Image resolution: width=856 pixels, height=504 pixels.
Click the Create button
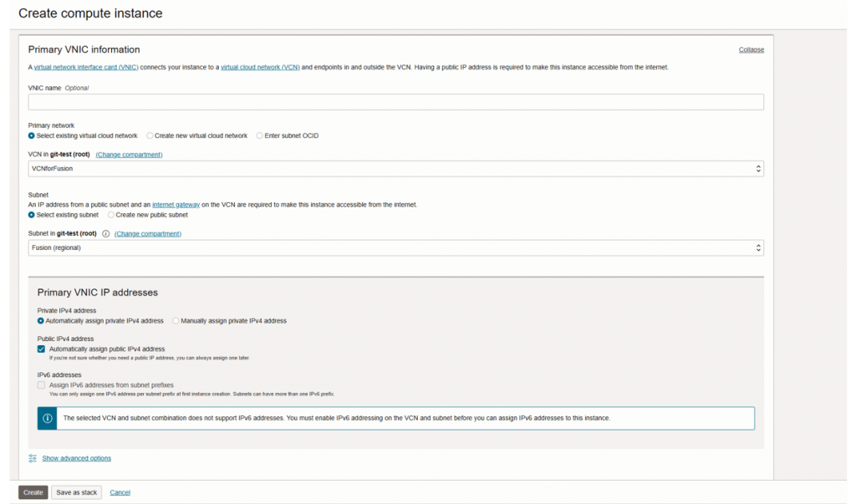point(33,492)
